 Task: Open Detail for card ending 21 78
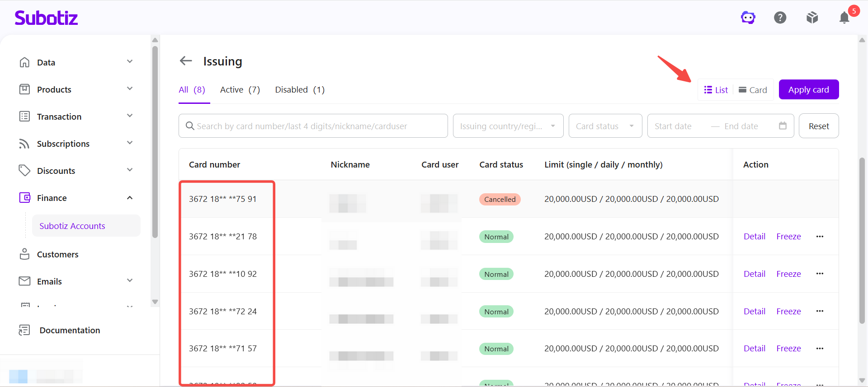click(x=755, y=236)
